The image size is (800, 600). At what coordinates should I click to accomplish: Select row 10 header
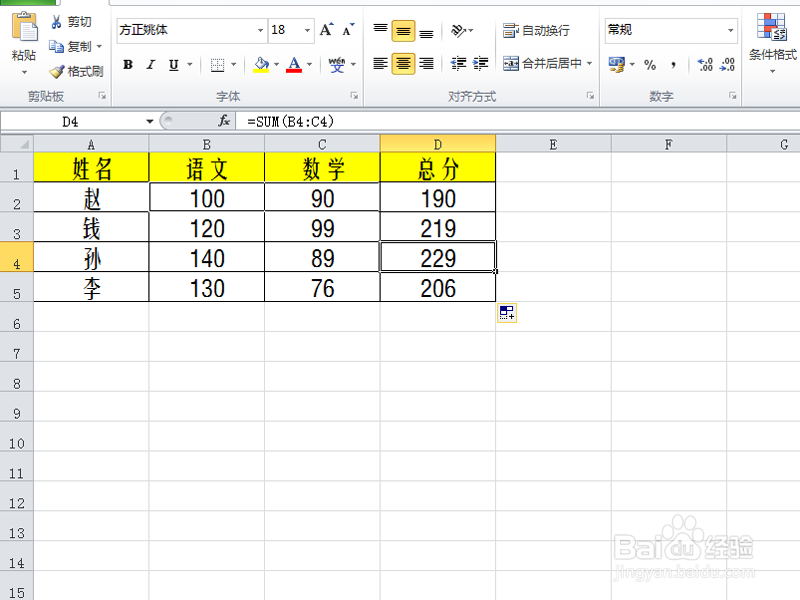click(x=17, y=436)
